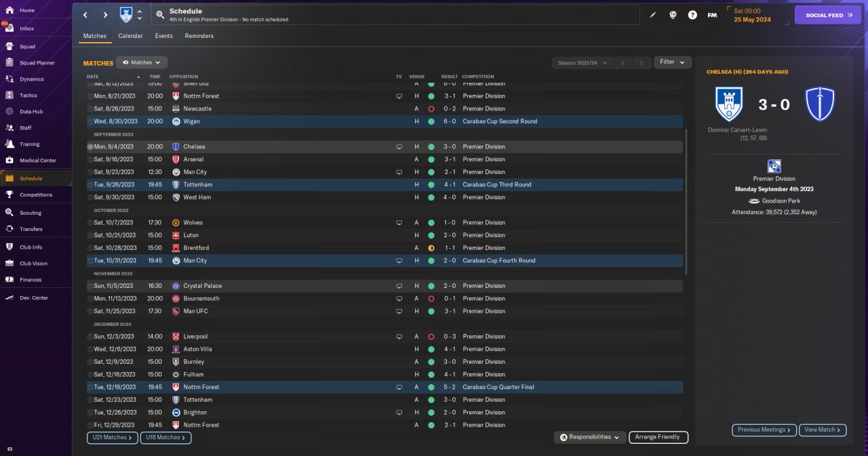Click the search magnifier icon
This screenshot has width=868, height=456.
click(159, 14)
